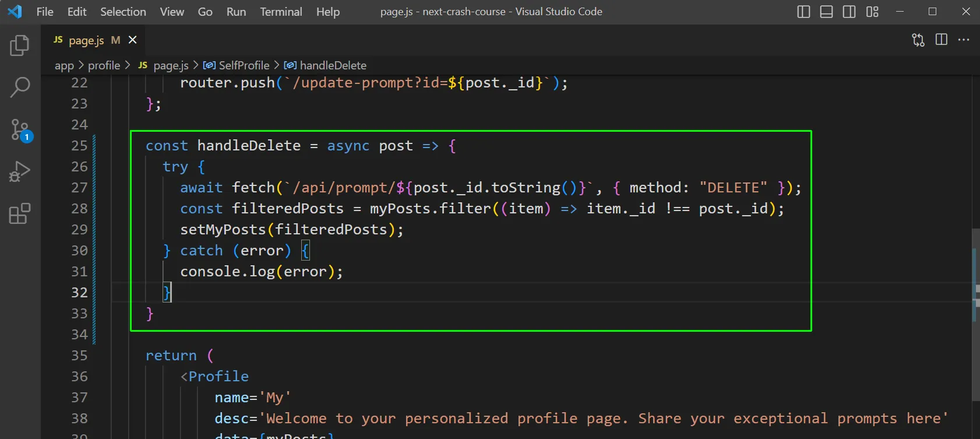Click router.push on line 22

[227, 83]
